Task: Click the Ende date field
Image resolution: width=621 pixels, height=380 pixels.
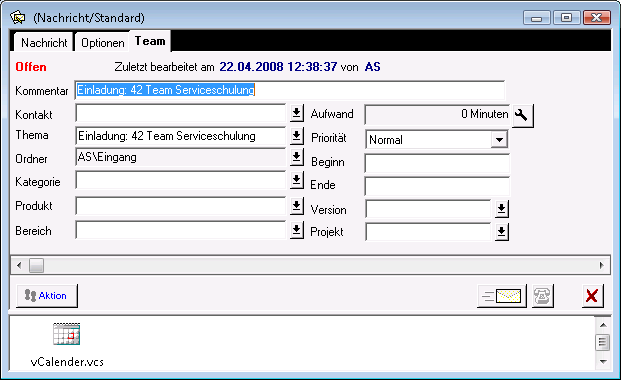Action: click(x=437, y=186)
